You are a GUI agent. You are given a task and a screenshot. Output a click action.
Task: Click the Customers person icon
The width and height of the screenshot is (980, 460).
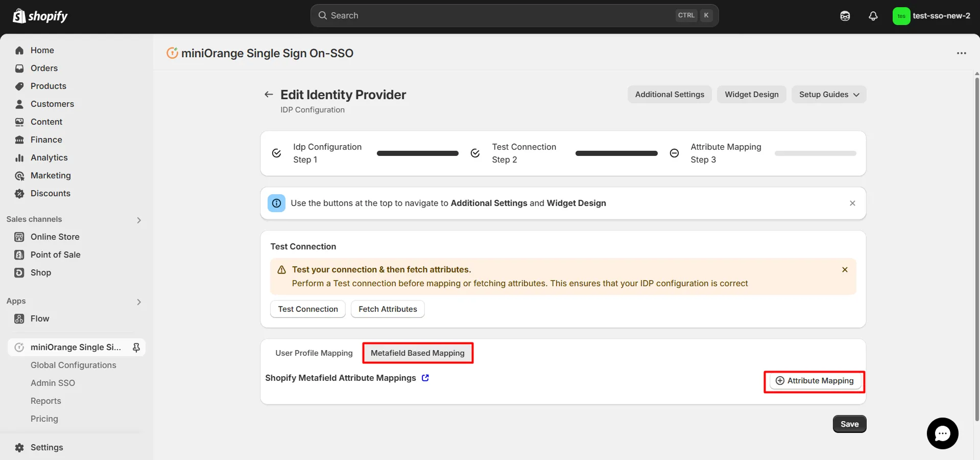[19, 104]
